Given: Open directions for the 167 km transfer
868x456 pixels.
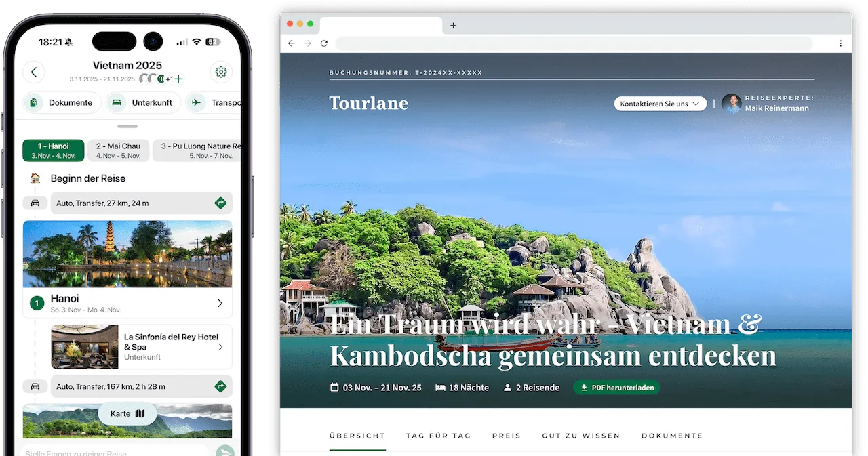Looking at the screenshot, I should click(x=220, y=386).
